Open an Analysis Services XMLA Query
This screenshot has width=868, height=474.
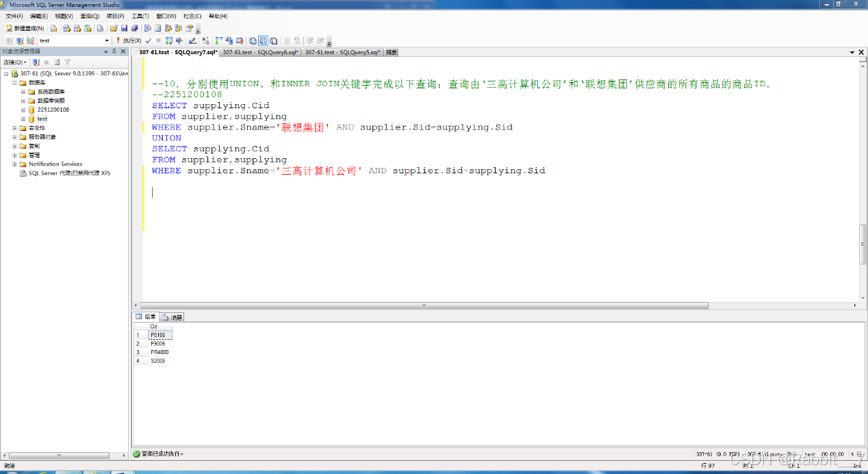pos(88,28)
